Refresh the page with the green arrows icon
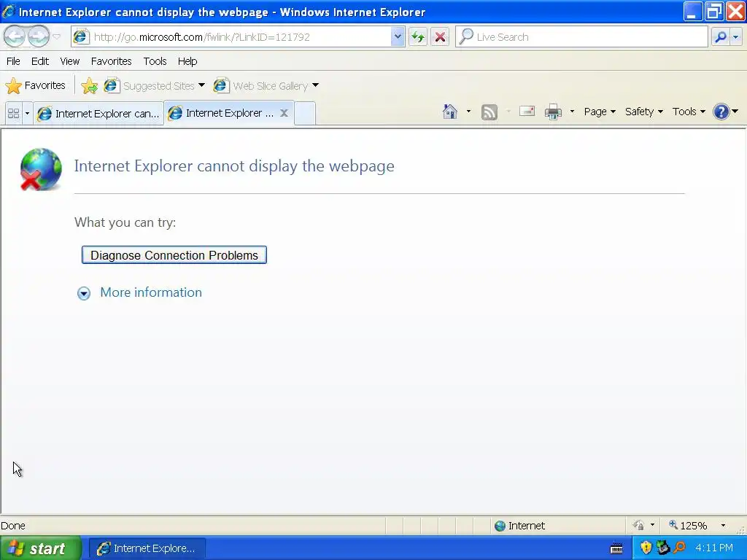 click(x=418, y=36)
